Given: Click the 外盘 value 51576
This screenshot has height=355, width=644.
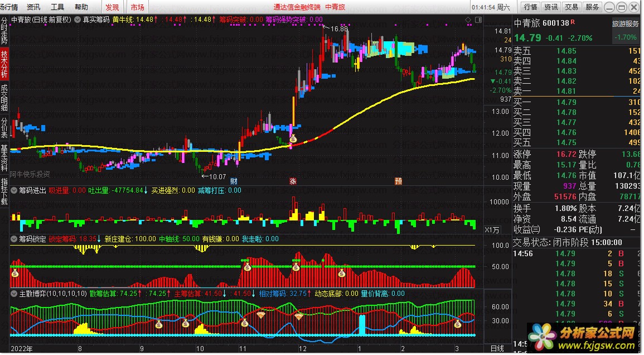Looking at the screenshot, I should (x=565, y=197).
